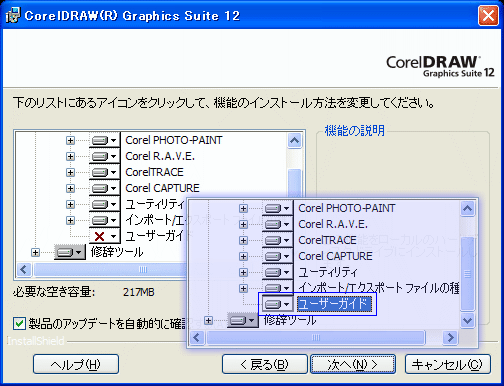The height and width of the screenshot is (386, 504).
Task: Click main list horizontal scrollbar thumb
Action: 110,269
